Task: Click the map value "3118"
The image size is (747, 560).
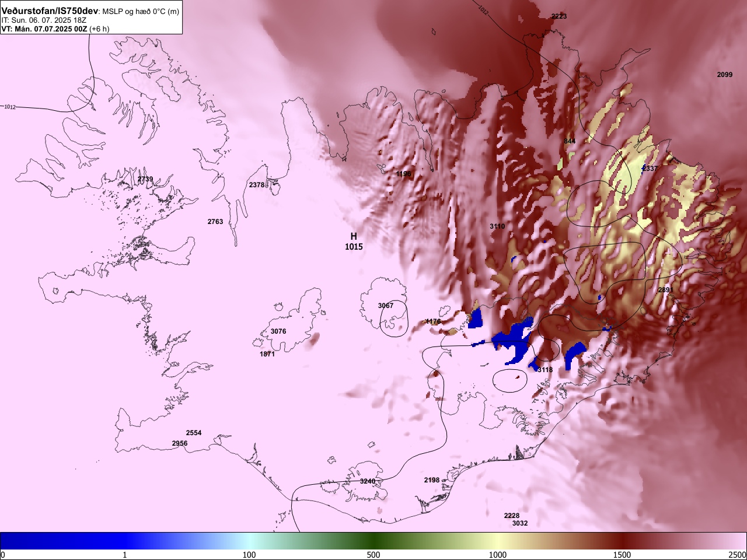Action: 544,370
